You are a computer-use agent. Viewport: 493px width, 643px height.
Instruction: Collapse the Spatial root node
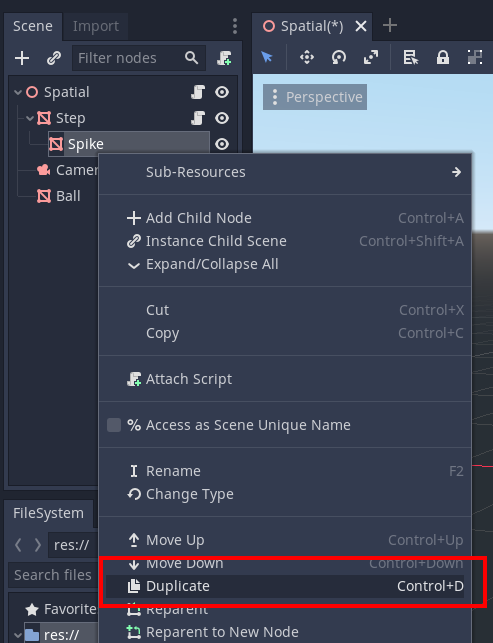click(x=18, y=92)
